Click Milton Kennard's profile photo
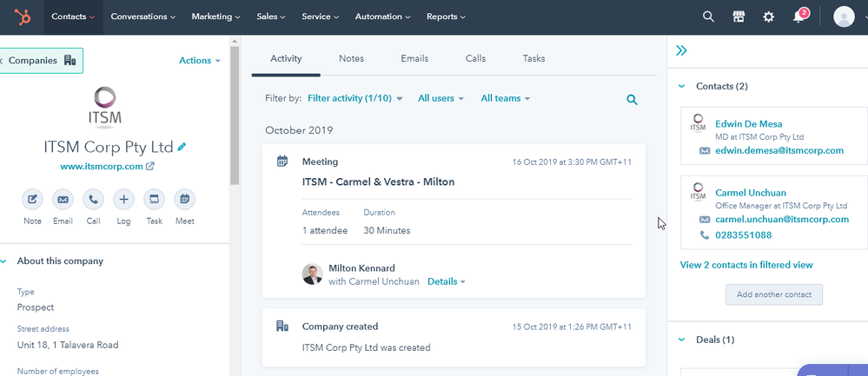868x376 pixels. coord(312,274)
